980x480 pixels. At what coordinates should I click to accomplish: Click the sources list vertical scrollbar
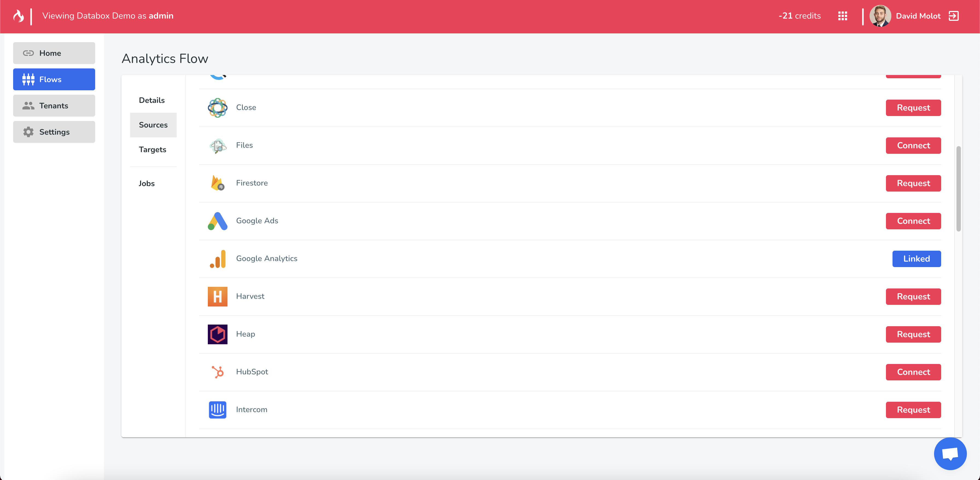(x=958, y=189)
